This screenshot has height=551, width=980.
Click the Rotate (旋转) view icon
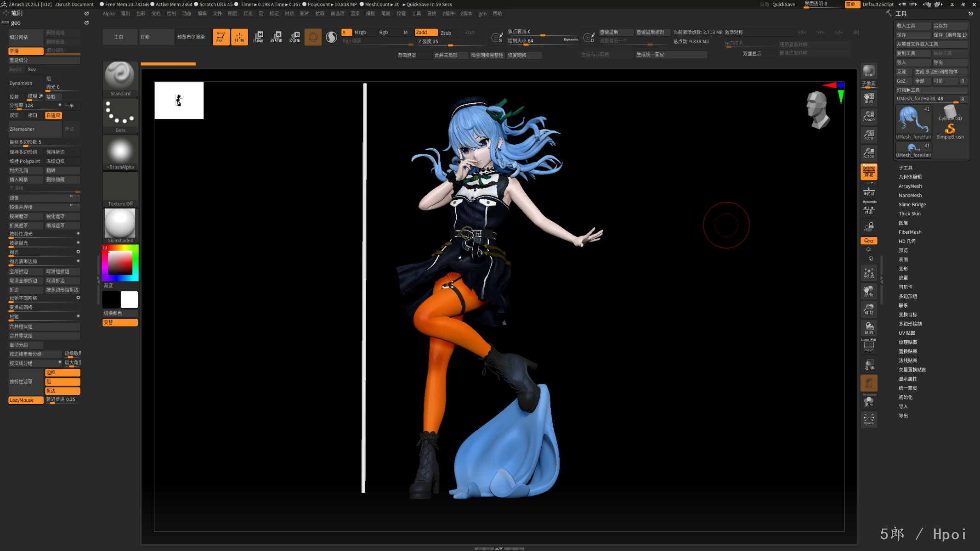(x=869, y=328)
